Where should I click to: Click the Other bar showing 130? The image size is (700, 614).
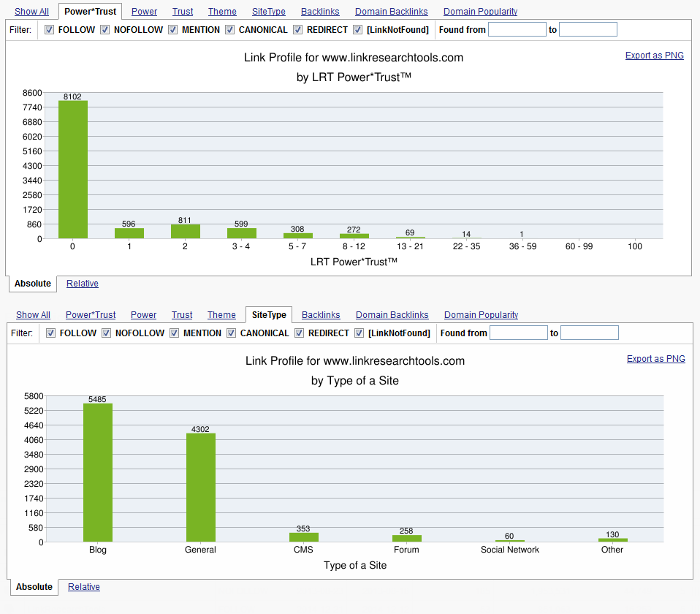click(x=612, y=540)
